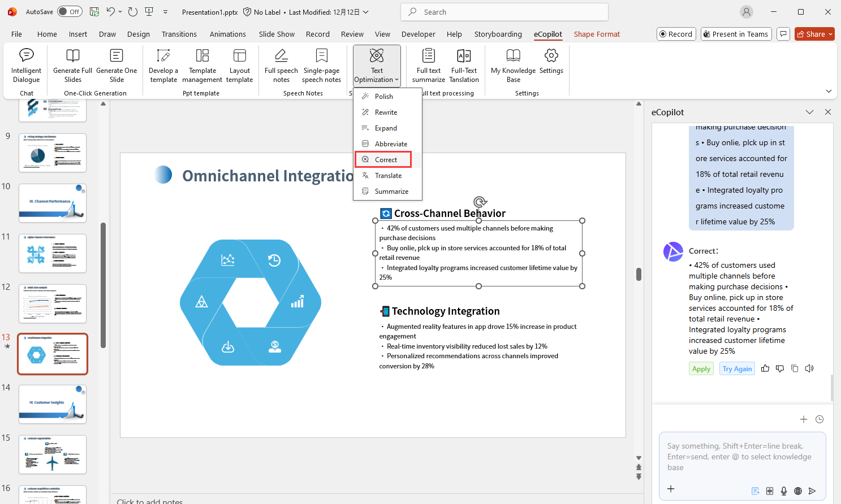Image resolution: width=841 pixels, height=504 pixels.
Task: Open Share button dropdown arrow
Action: point(830,34)
